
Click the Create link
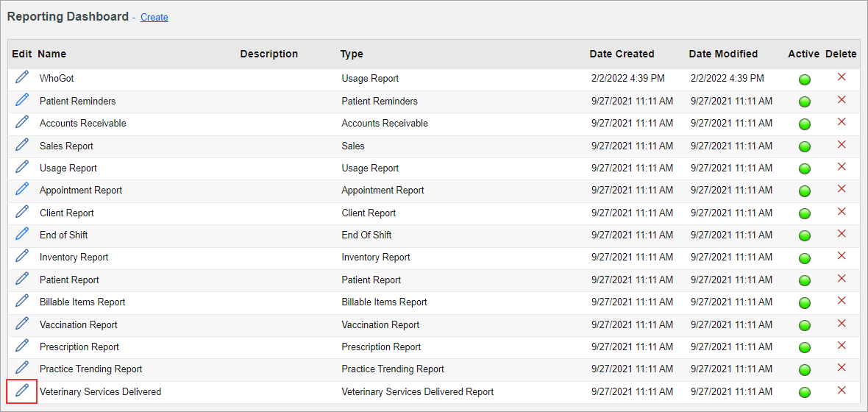tap(154, 17)
